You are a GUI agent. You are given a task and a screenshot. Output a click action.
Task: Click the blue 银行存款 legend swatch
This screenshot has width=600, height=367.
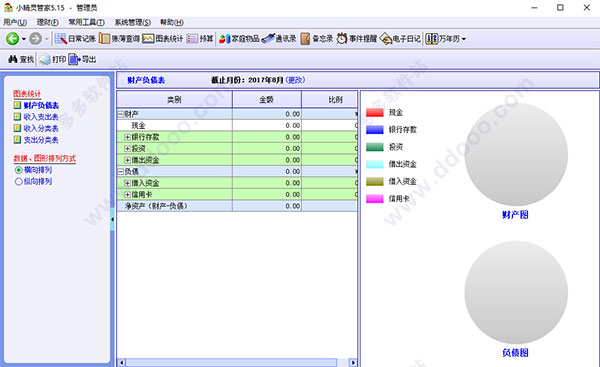click(x=375, y=130)
